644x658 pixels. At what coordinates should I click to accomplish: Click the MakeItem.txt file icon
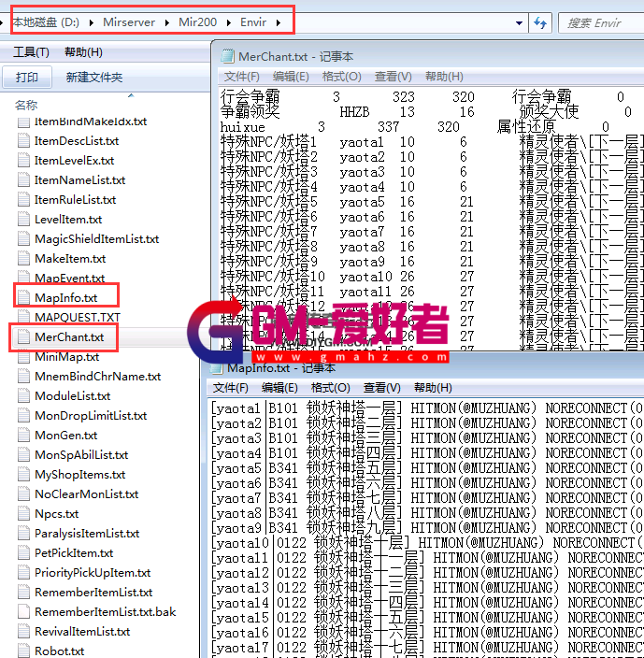coord(24,259)
